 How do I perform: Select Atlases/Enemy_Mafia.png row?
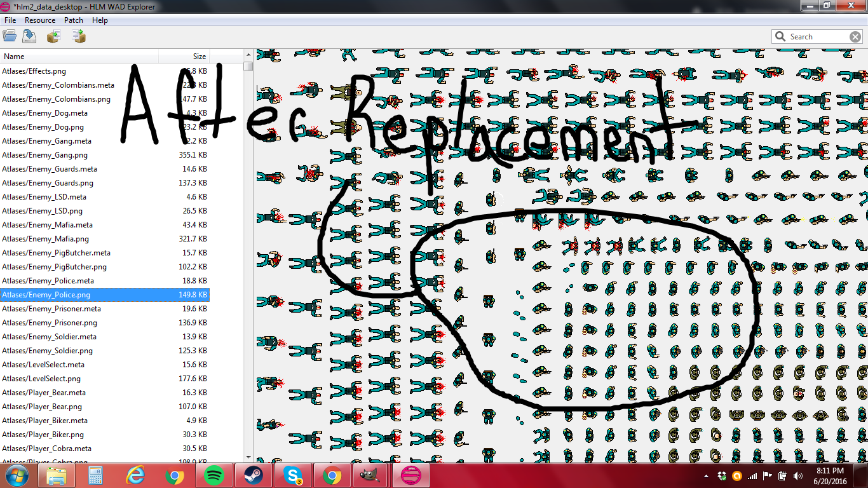(104, 239)
